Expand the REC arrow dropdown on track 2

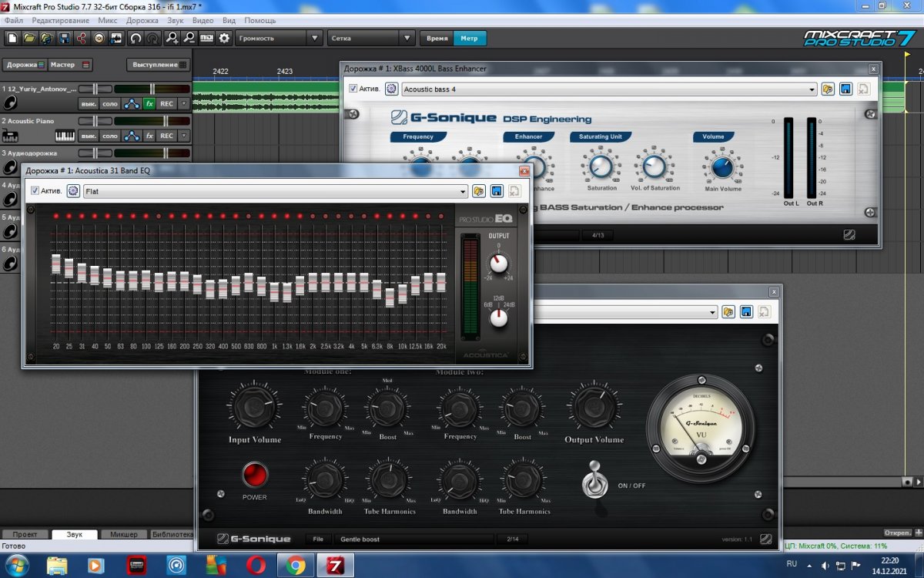pos(183,136)
